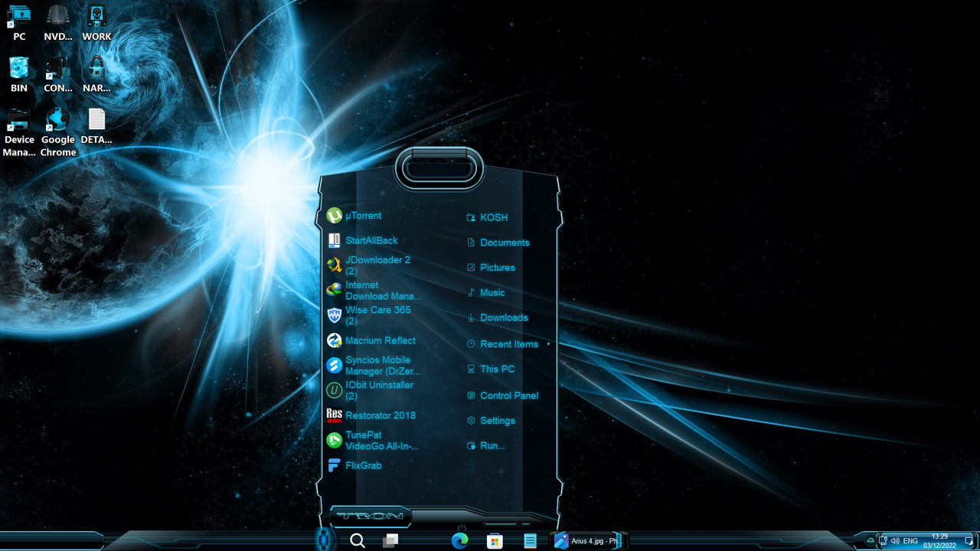The width and height of the screenshot is (980, 551).
Task: Open Task View on the taskbar
Action: coord(390,541)
